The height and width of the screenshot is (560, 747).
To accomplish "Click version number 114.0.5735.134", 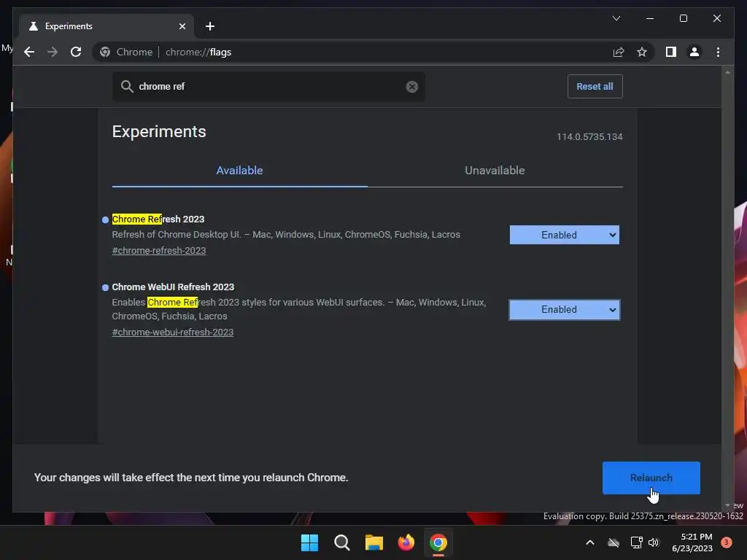I will pyautogui.click(x=589, y=136).
